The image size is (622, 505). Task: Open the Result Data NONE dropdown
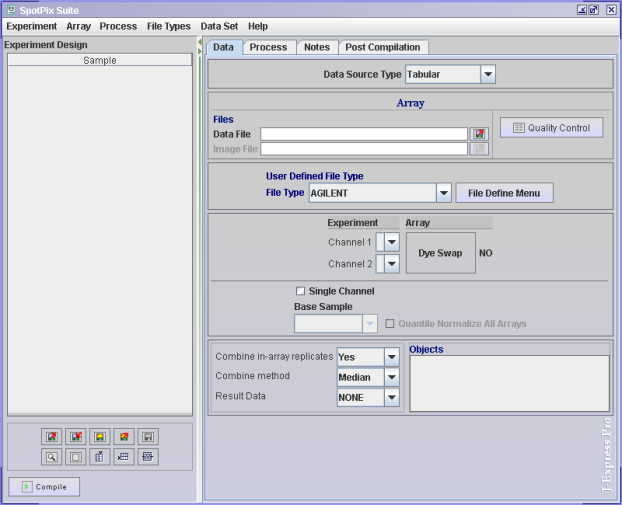point(391,397)
